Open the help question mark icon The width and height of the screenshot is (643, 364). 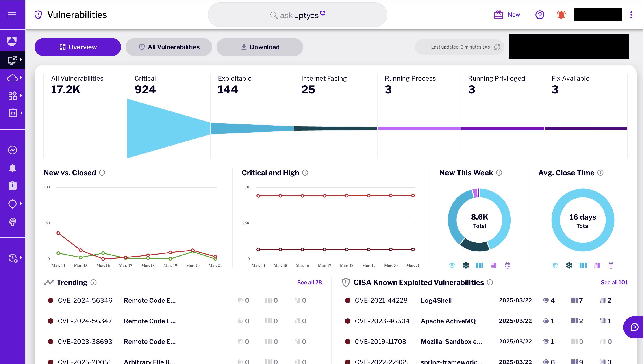click(540, 15)
